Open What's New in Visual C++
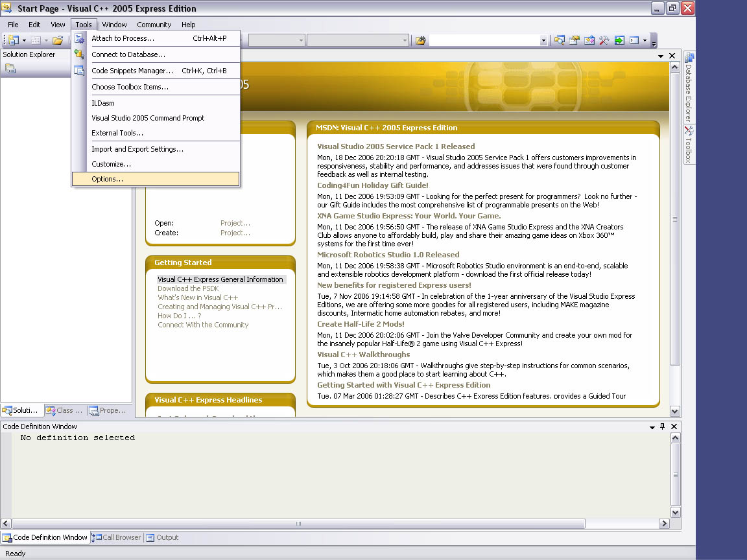The image size is (747, 560). 198,298
